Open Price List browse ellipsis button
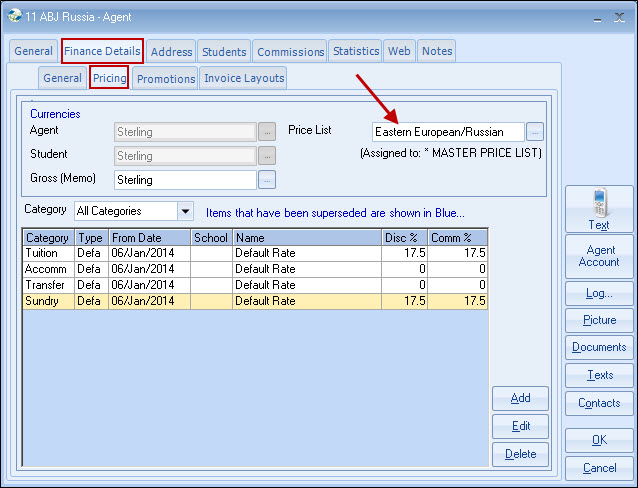This screenshot has width=638, height=488. click(535, 131)
